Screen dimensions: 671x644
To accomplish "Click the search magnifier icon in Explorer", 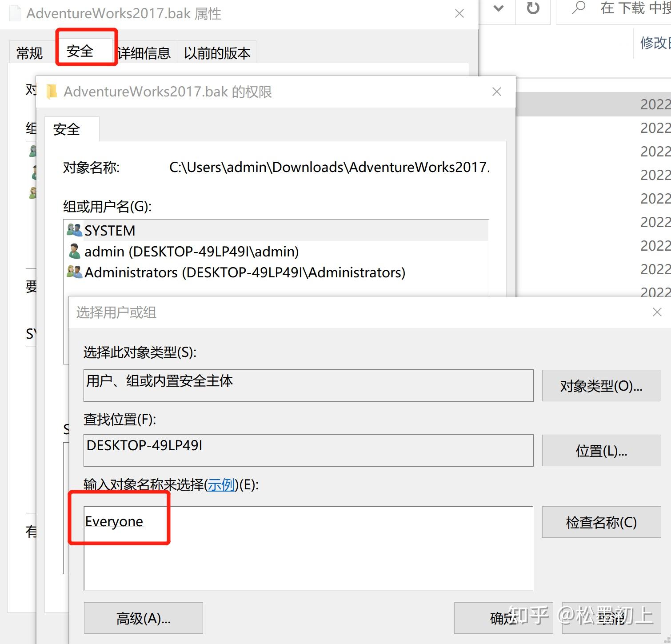I will (x=578, y=8).
